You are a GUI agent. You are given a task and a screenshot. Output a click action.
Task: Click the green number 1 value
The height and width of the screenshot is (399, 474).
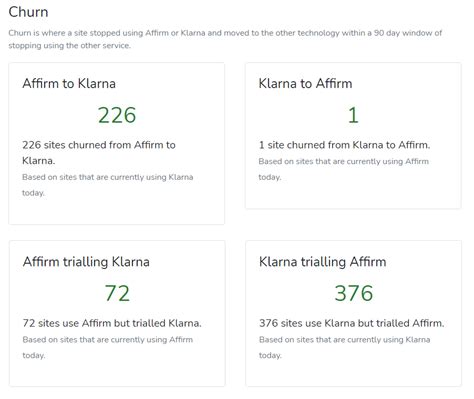[x=353, y=115]
